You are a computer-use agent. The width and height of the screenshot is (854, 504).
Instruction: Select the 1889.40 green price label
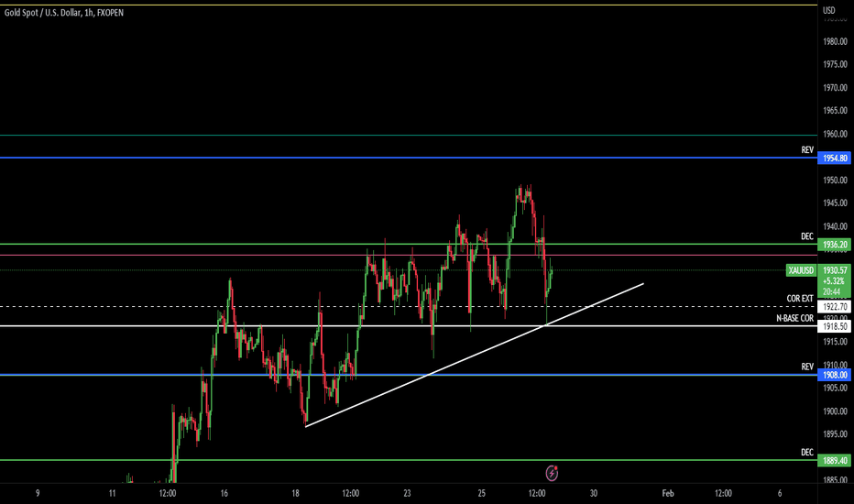click(835, 460)
